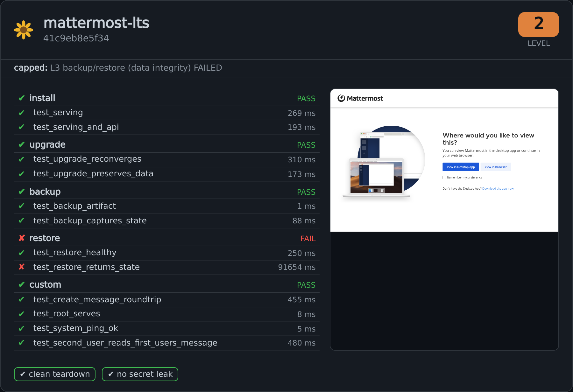Image resolution: width=573 pixels, height=392 pixels.
Task: Click the Mattermost logo in preview
Action: [360, 98]
